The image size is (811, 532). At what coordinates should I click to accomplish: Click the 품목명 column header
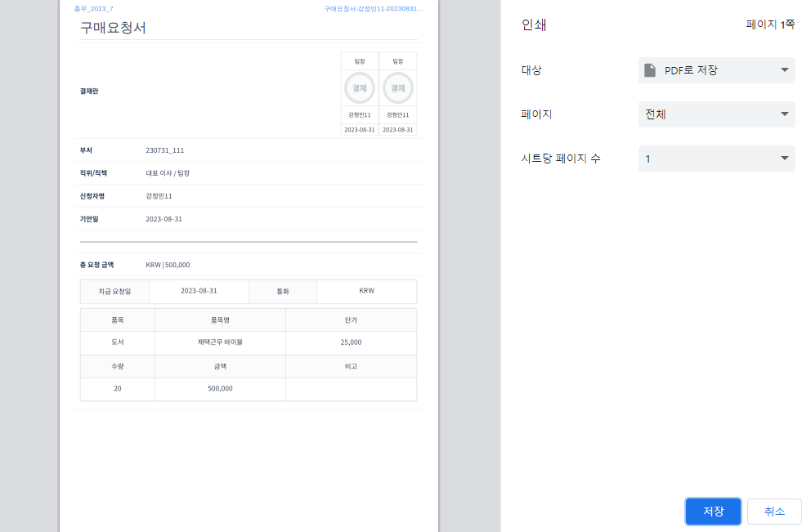(221, 320)
